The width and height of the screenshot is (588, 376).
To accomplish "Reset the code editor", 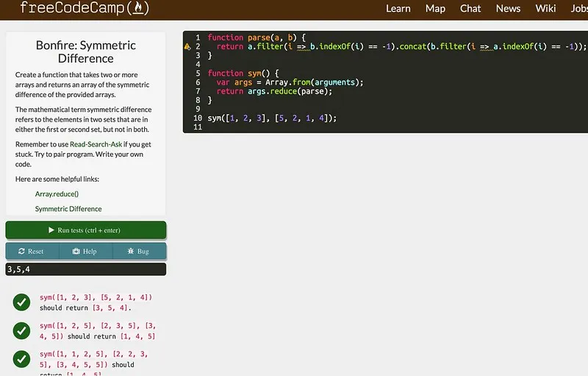I will [x=32, y=251].
